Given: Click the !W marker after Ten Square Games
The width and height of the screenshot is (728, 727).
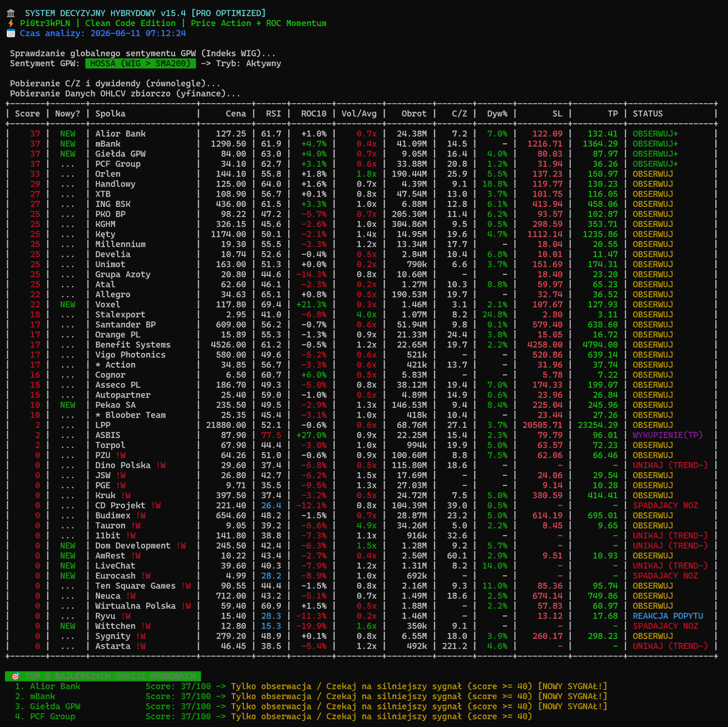Looking at the screenshot, I should point(186,586).
